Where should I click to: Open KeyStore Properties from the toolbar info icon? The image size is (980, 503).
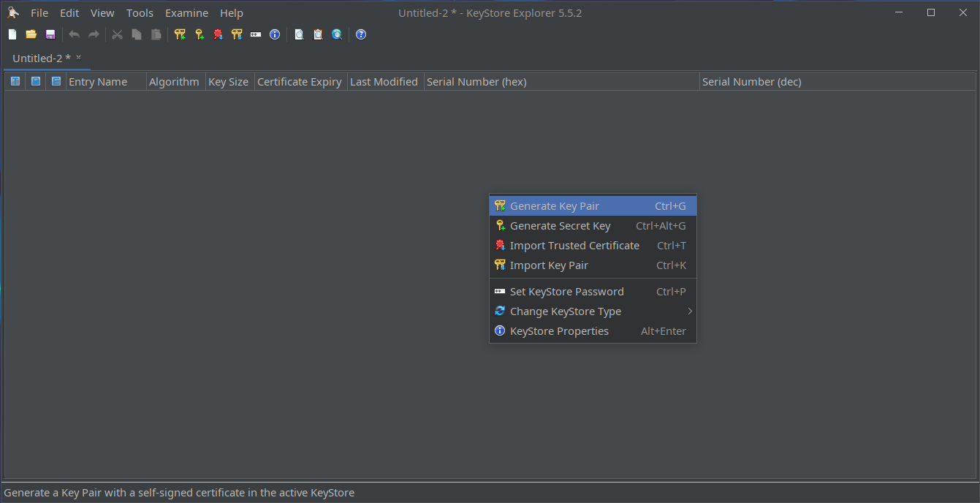coord(275,34)
